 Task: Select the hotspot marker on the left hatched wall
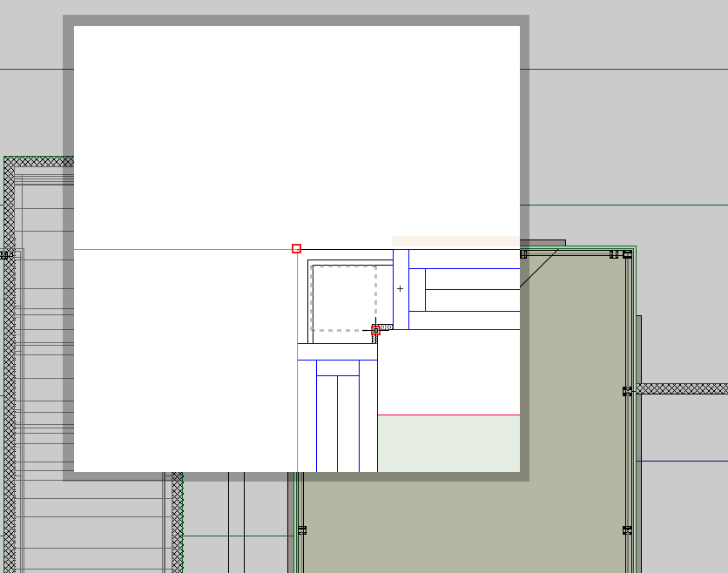pos(3,255)
